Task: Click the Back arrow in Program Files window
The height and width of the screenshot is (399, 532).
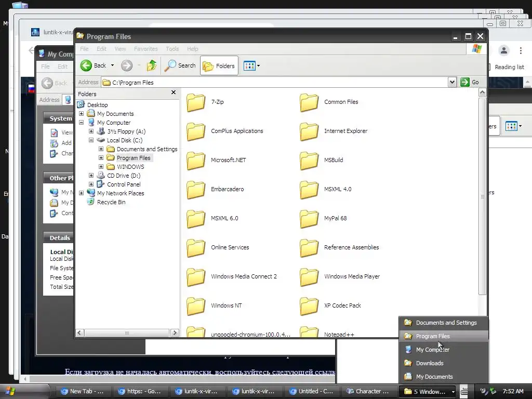Action: pyautogui.click(x=86, y=65)
